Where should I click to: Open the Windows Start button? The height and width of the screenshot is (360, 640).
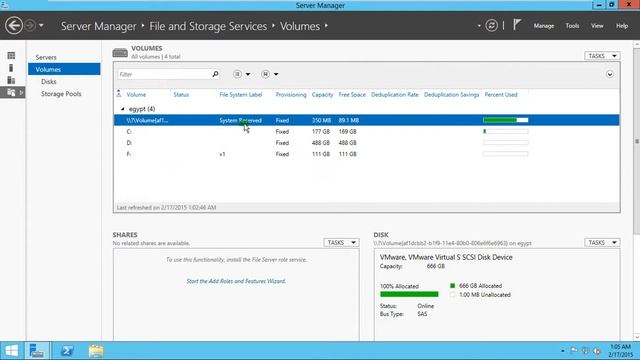(x=11, y=351)
